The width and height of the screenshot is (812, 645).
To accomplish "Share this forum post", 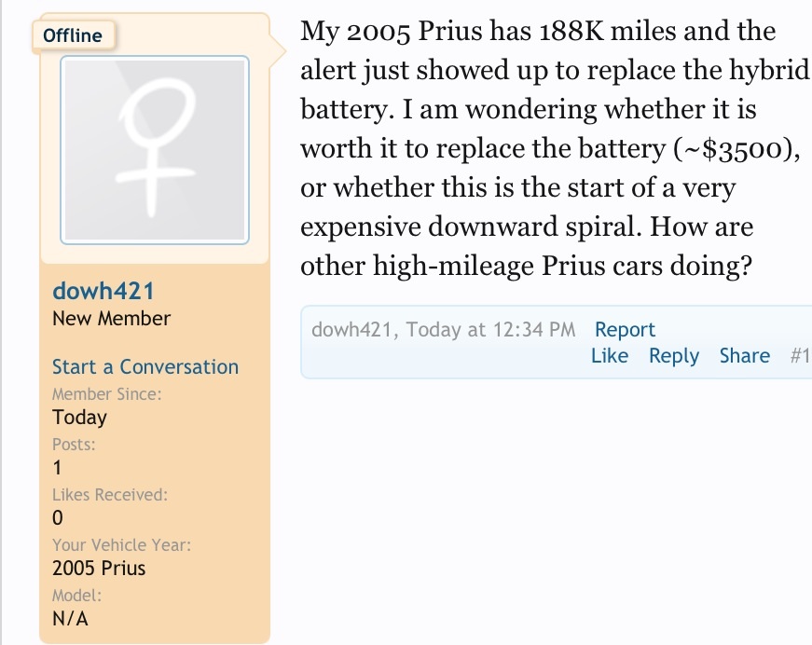I will 745,356.
